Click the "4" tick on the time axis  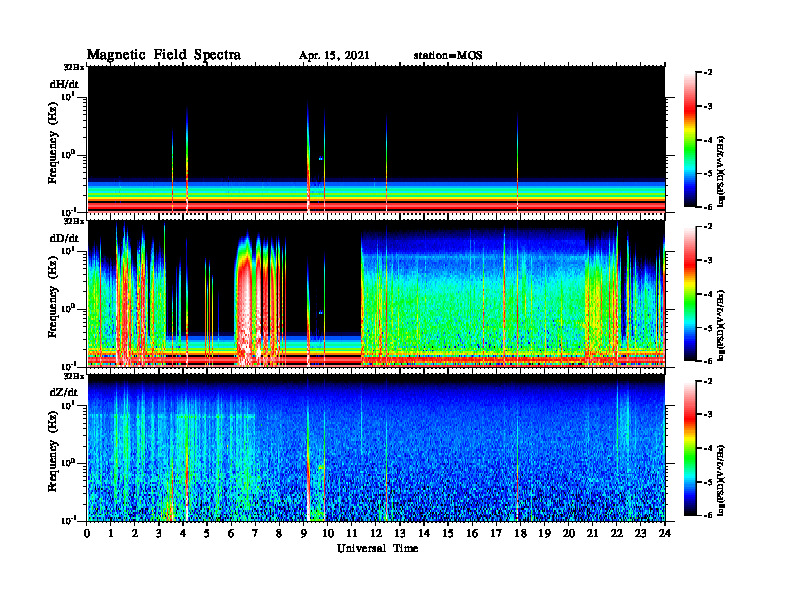pos(183,533)
